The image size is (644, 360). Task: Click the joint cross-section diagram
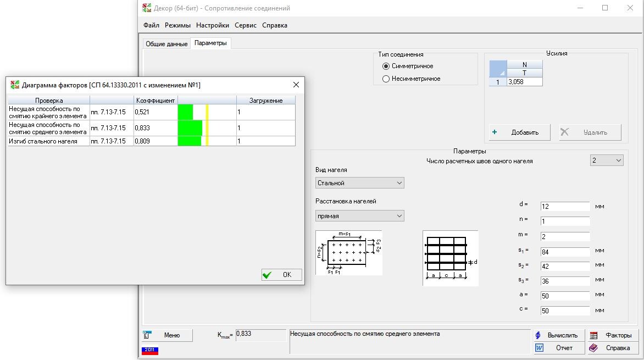tap(451, 258)
